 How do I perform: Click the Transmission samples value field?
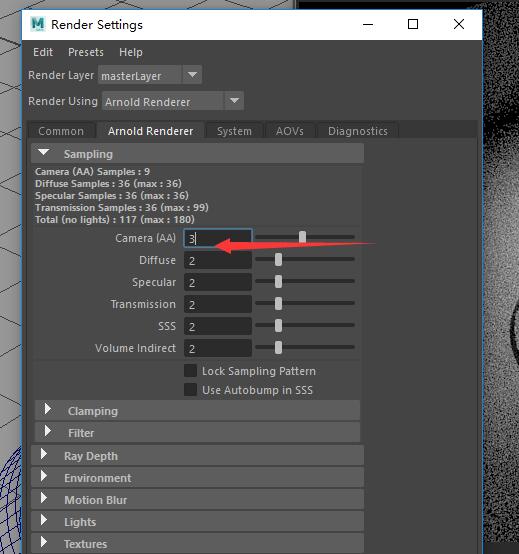pos(218,304)
